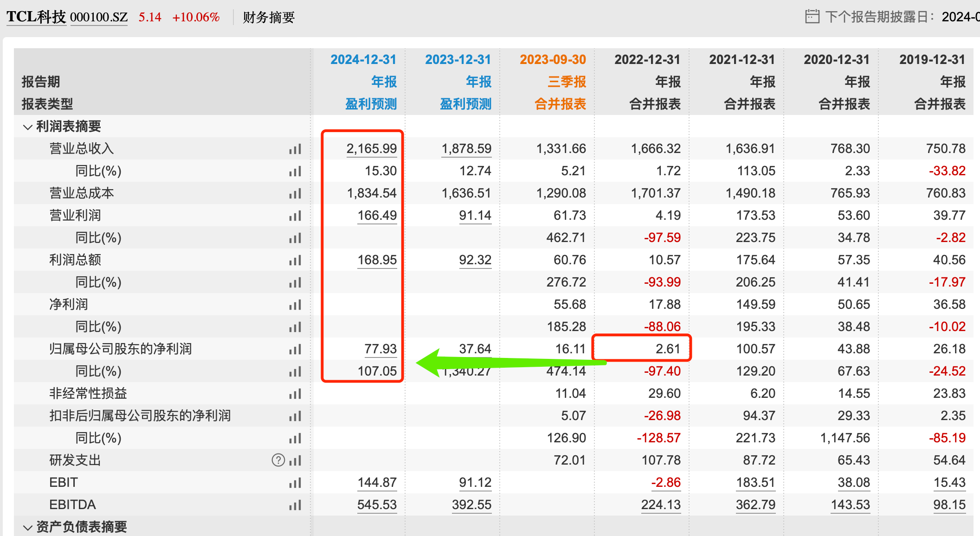
Task: Click the underlined revenue forecast 2,165.99
Action: pos(372,149)
